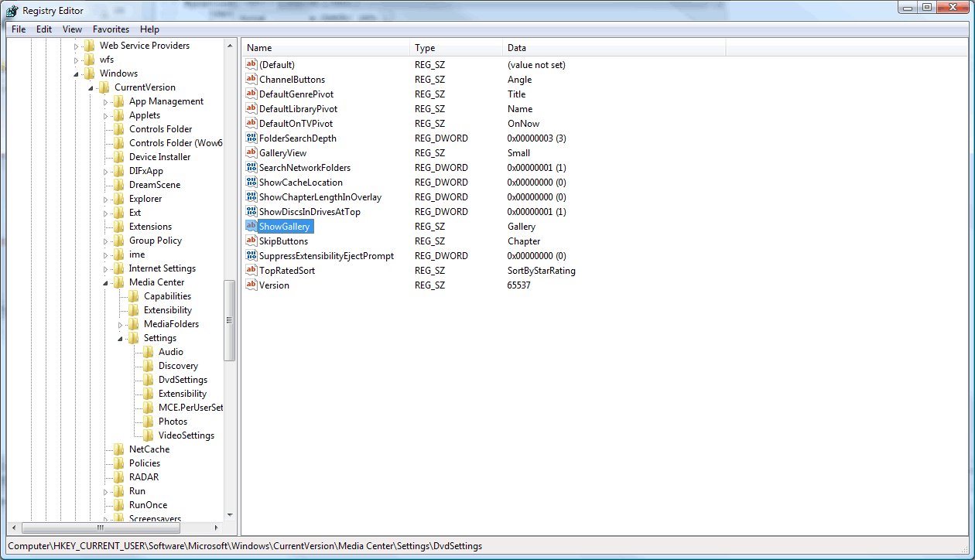The image size is (975, 560).
Task: Click tree pane scroll down arrow
Action: [230, 515]
